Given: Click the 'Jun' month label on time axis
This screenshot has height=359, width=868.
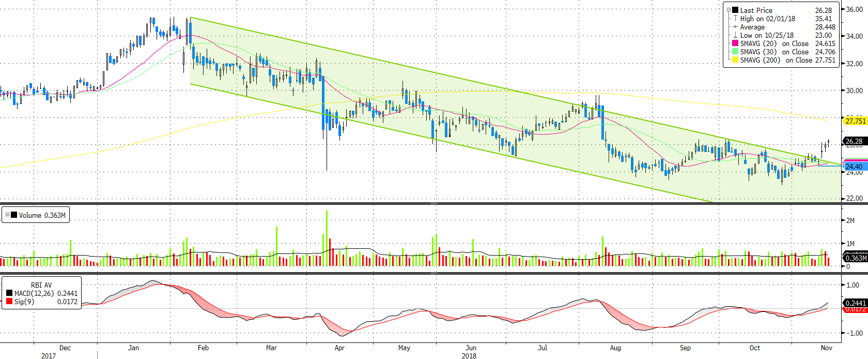Looking at the screenshot, I should pos(471,348).
